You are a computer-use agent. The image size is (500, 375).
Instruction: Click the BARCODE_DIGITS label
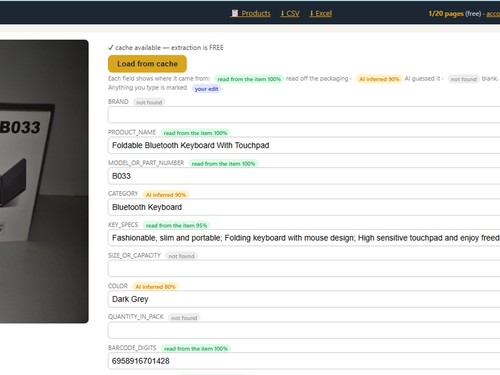(x=132, y=348)
